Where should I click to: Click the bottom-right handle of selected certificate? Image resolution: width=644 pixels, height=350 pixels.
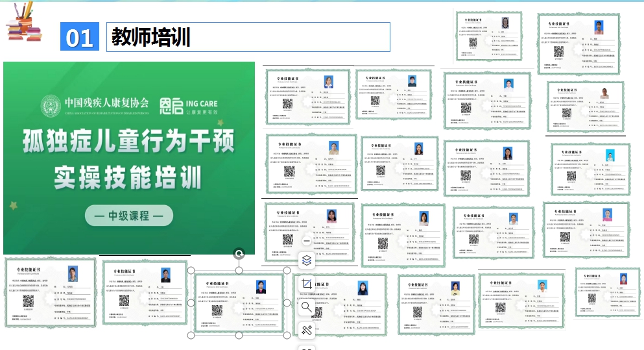tap(287, 335)
